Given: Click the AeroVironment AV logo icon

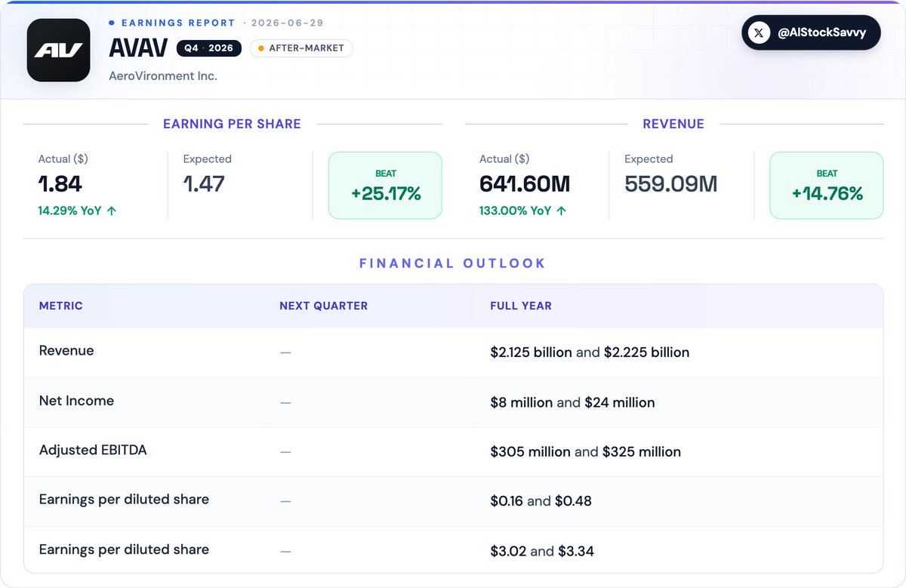Looking at the screenshot, I should [58, 50].
